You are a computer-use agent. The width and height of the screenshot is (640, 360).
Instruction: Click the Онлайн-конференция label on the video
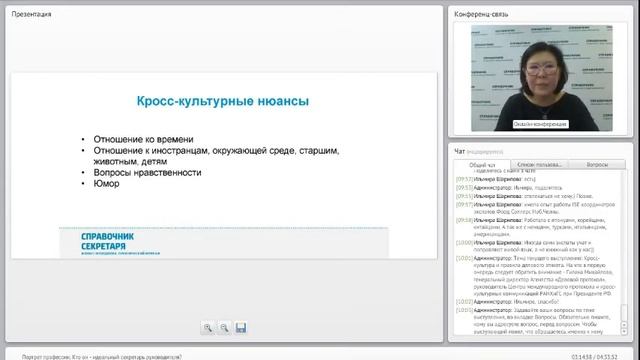(x=540, y=124)
